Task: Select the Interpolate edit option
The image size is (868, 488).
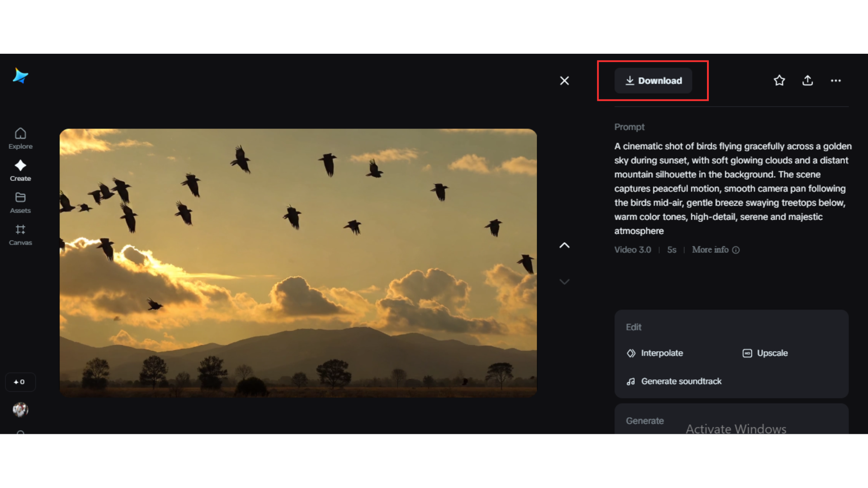Action: click(662, 353)
